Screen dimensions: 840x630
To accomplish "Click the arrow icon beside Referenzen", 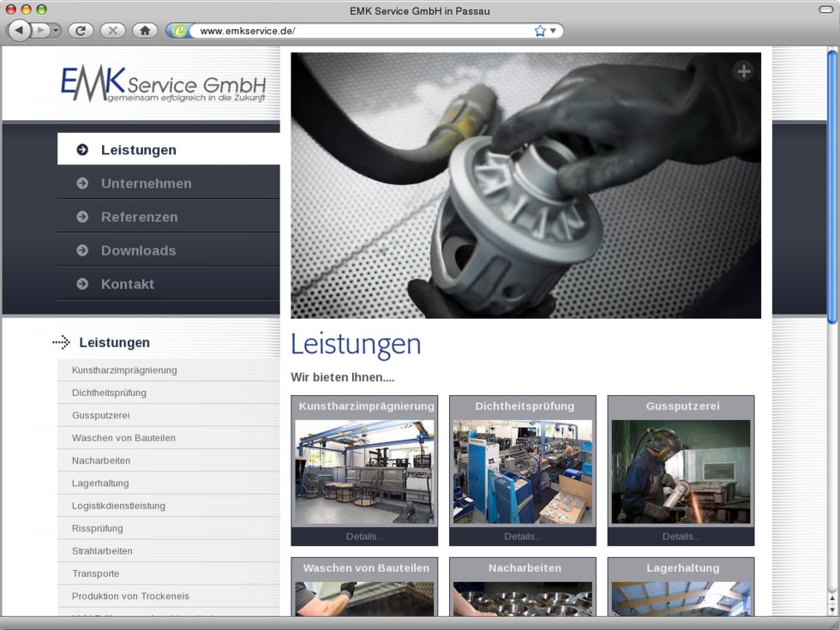I will tap(82, 217).
